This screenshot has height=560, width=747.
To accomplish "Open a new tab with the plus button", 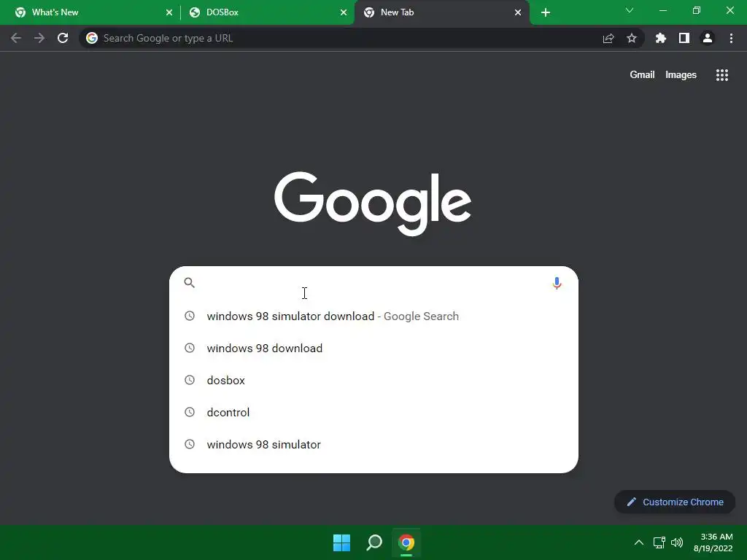I will pos(546,13).
